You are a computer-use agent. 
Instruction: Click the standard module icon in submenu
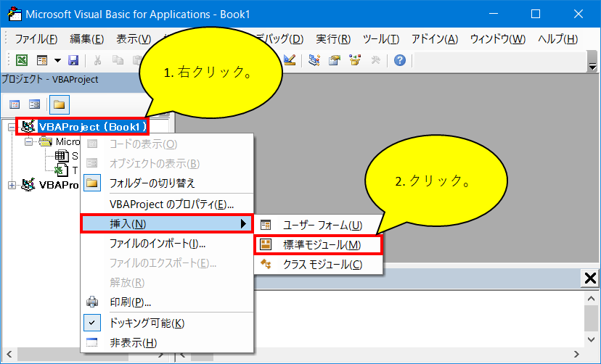(266, 244)
